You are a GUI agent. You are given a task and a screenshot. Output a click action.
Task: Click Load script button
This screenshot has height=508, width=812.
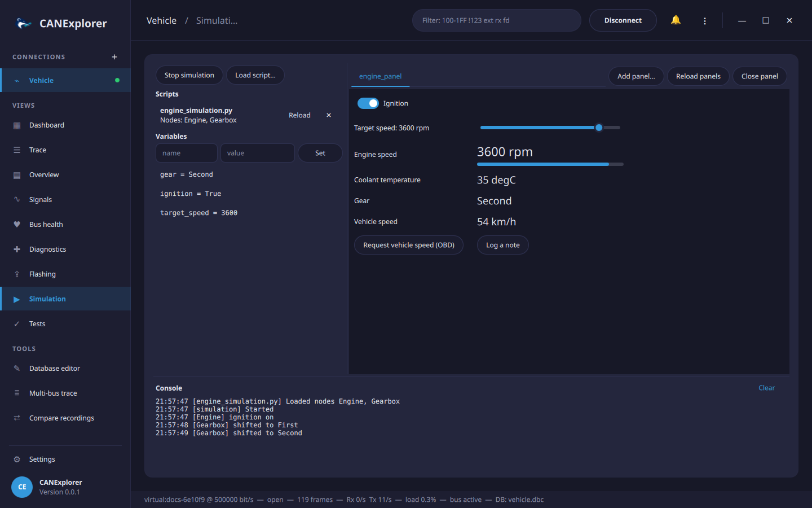[255, 75]
